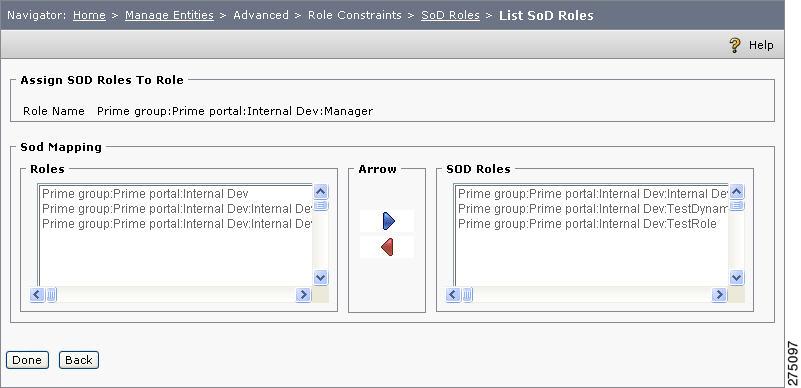Screen dimensions: 801x388
Task: Select TestDynam entry in SOD Roles list
Action: 592,209
